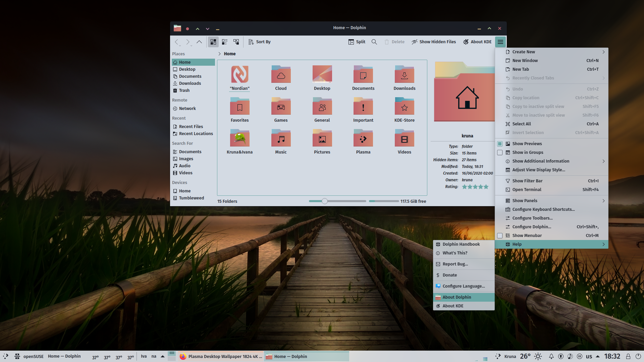Open About Dolphin from Help submenu
Screen dimensions: 644x362
(464, 297)
